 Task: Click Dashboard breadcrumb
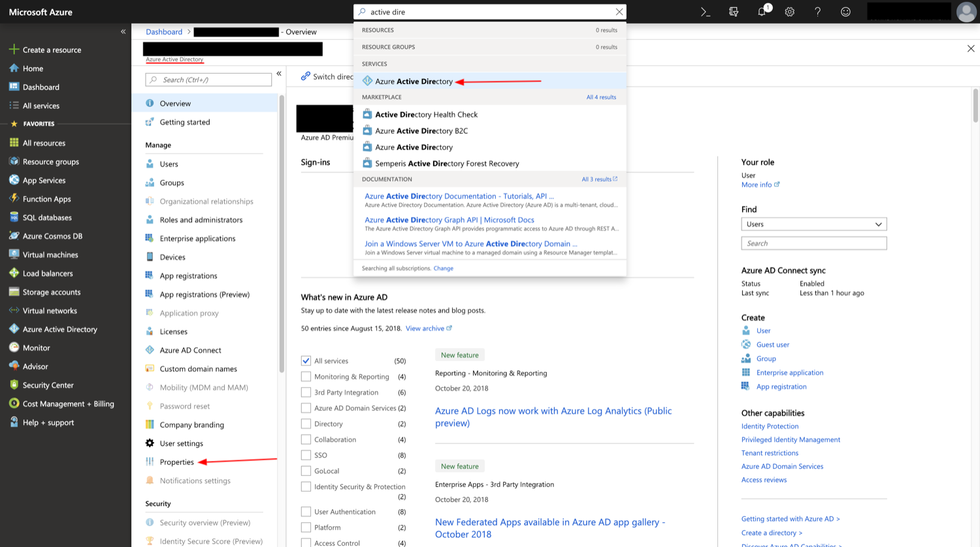(164, 31)
